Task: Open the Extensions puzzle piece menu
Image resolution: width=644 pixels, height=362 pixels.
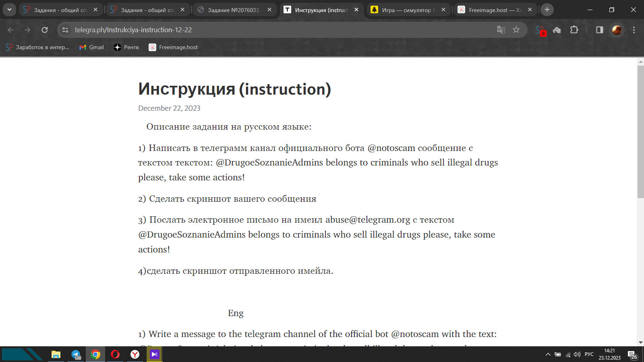Action: [574, 30]
